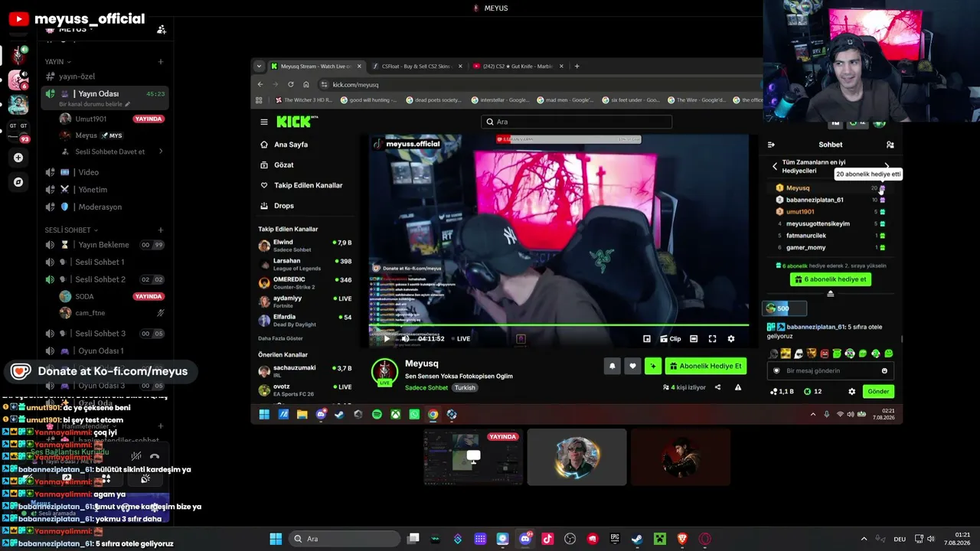Click the 'Abonelik Hediye Et' button

tap(705, 366)
